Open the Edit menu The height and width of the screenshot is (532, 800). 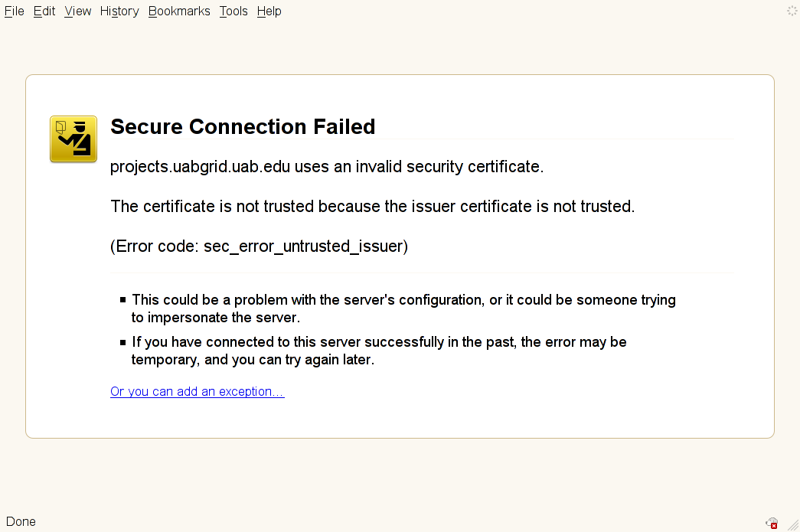[44, 11]
